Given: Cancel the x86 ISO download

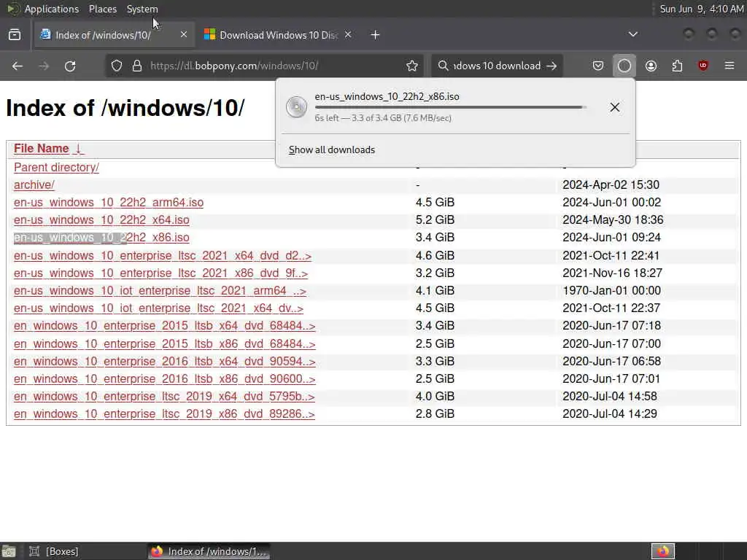Looking at the screenshot, I should pos(615,107).
